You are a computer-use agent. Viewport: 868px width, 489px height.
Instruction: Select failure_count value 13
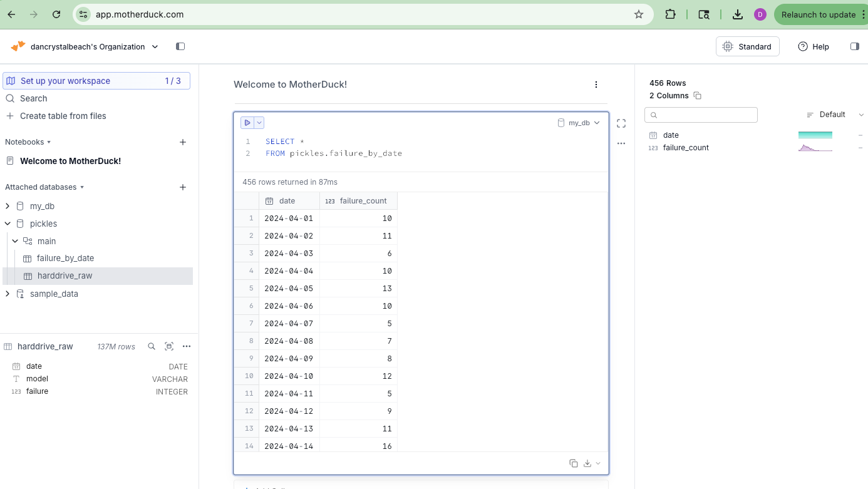tap(358, 289)
